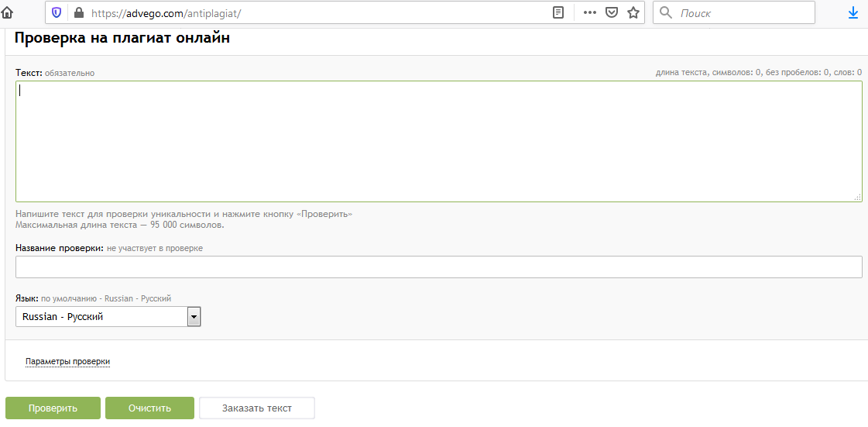The width and height of the screenshot is (868, 427).
Task: Bookmark this page with the star icon
Action: pyautogui.click(x=633, y=12)
